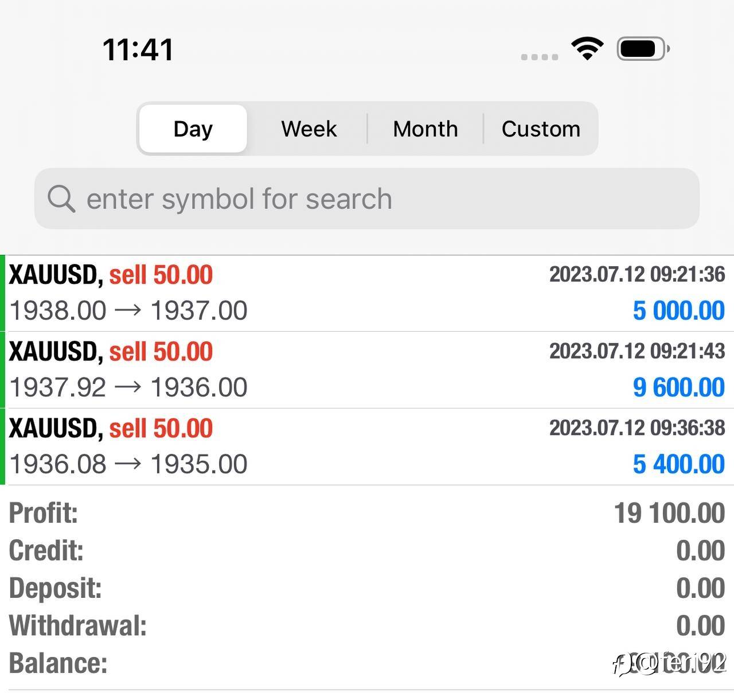Click the magnifying glass search icon
The height and width of the screenshot is (700, 734).
pos(61,199)
